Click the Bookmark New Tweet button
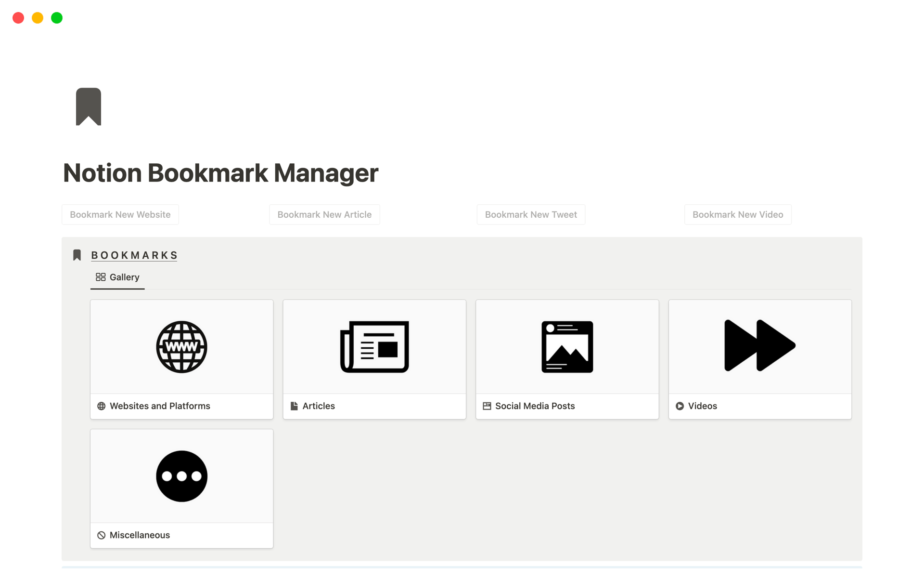This screenshot has height=578, width=924. pos(530,214)
